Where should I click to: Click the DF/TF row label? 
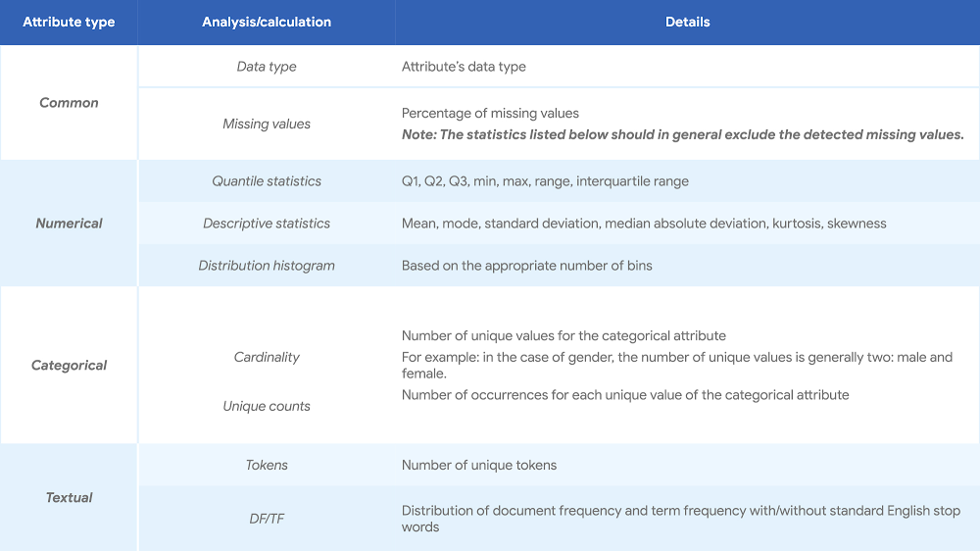[267, 518]
